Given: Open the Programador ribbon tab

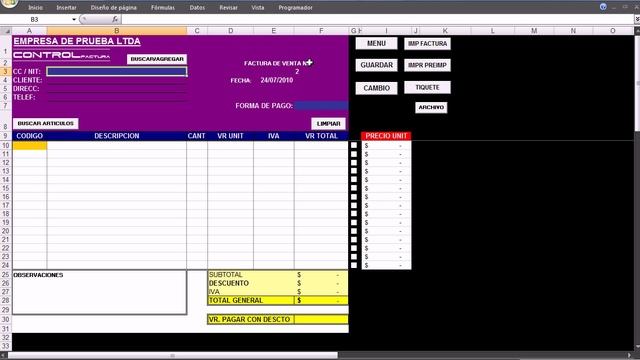Looking at the screenshot, I should pyautogui.click(x=296, y=7).
